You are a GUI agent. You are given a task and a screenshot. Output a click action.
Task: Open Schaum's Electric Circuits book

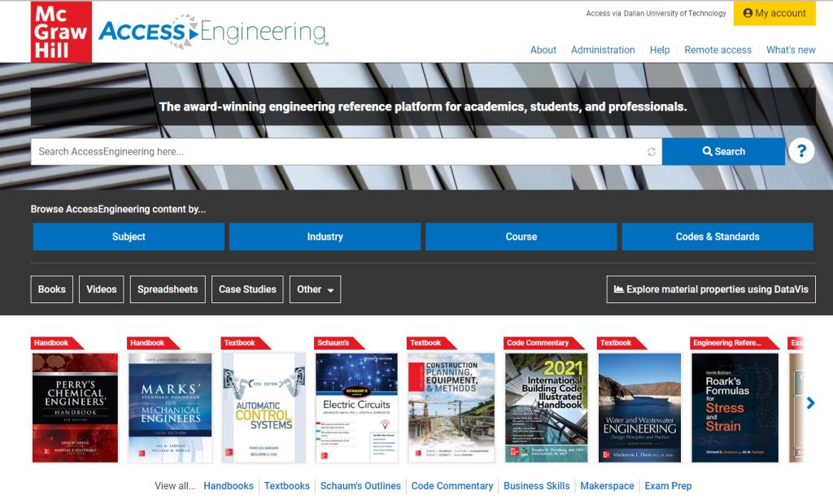(356, 408)
